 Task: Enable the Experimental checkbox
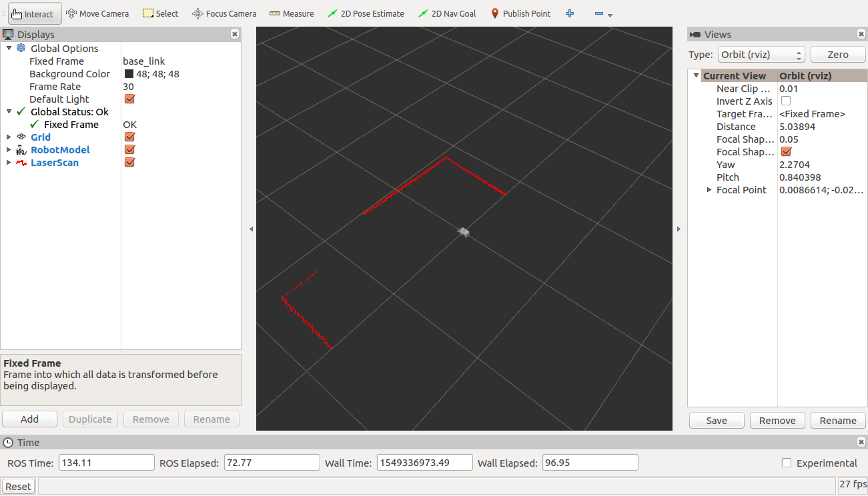tap(787, 463)
